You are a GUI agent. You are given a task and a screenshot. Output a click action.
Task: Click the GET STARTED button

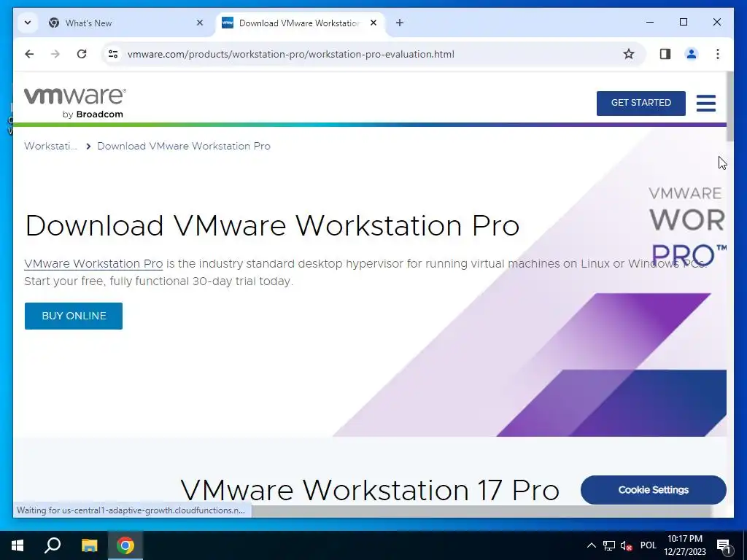tap(640, 103)
